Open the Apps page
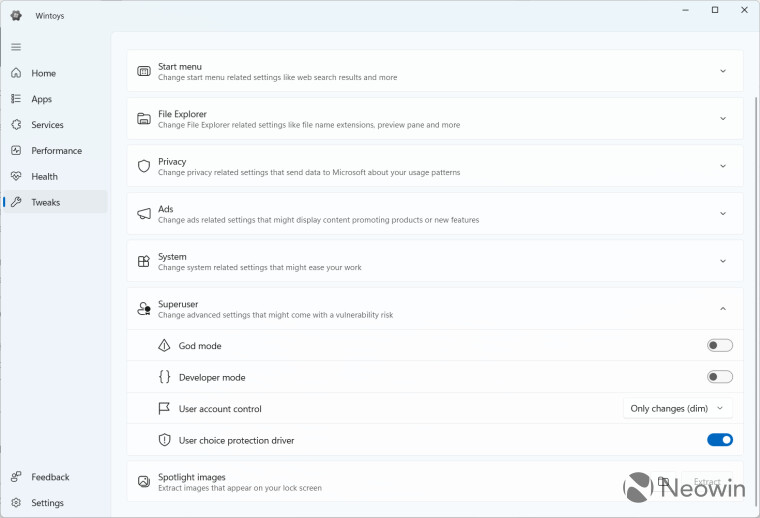The image size is (760, 518). (55, 99)
